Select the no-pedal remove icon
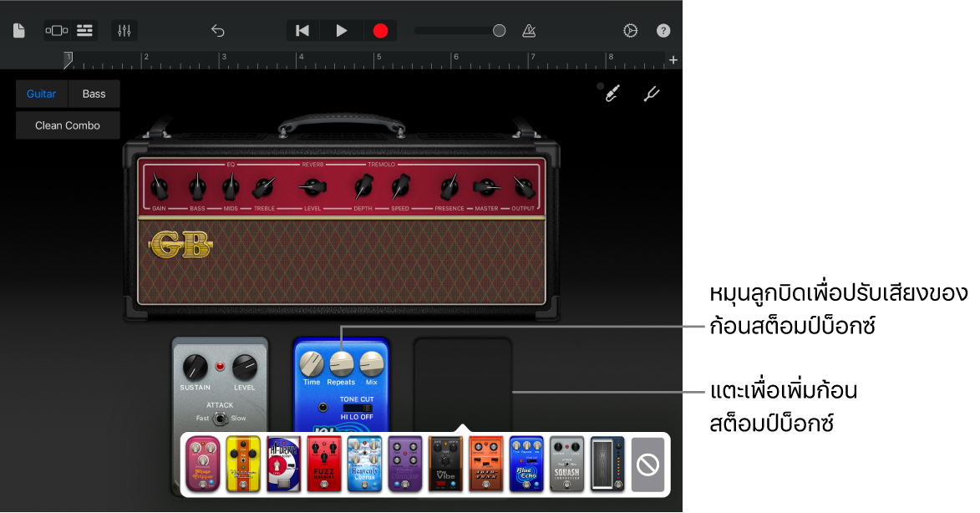 647,465
